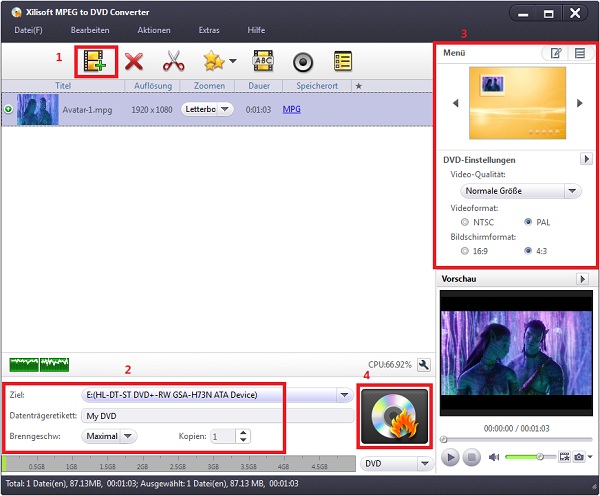This screenshot has width=600, height=496.
Task: Click the green CPU usage graph
Action: point(39,365)
